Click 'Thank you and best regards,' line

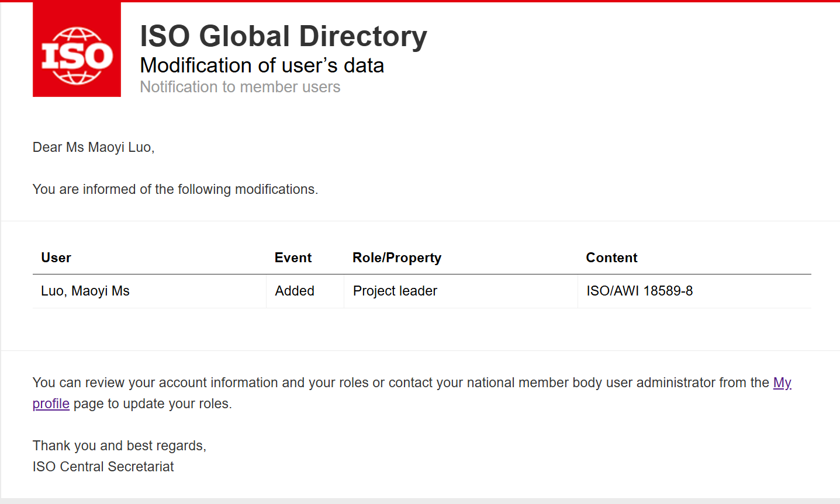coord(119,446)
